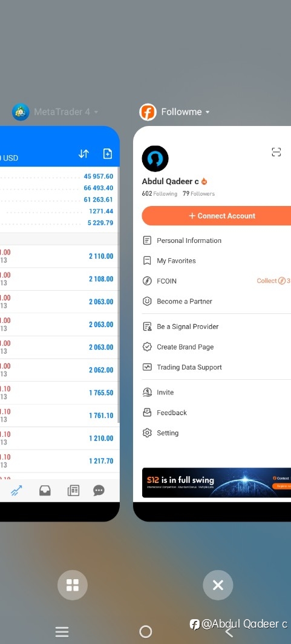Open the MetaTrader chart tab icon
The width and height of the screenshot is (291, 644).
point(16,490)
